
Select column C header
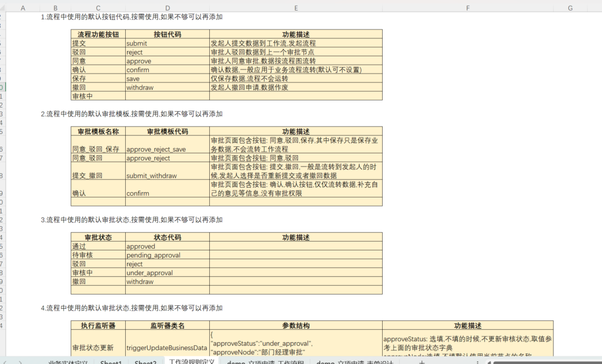(x=98, y=8)
